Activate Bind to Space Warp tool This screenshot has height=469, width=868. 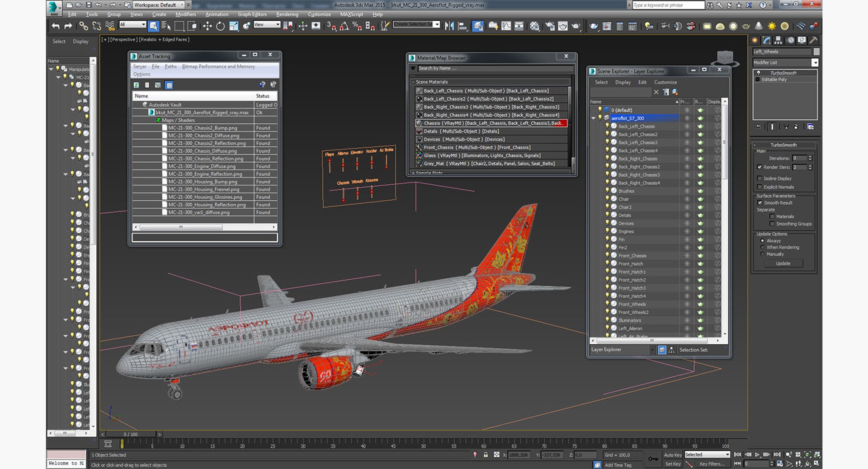click(x=110, y=26)
